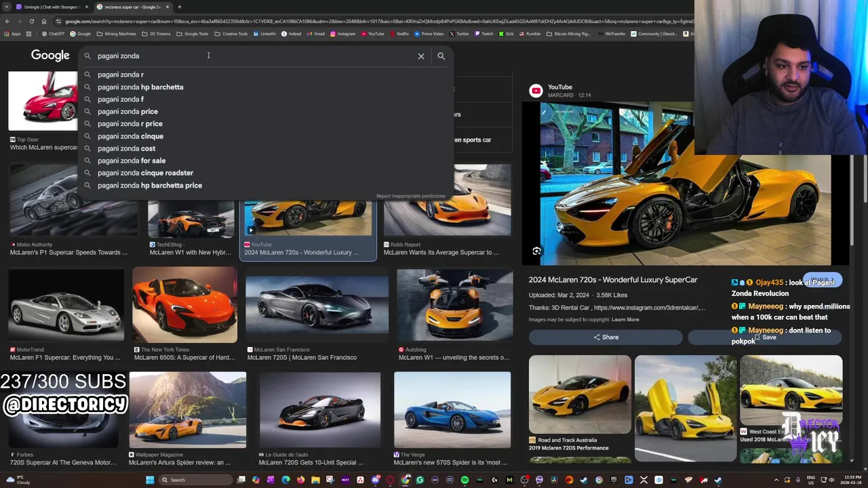
Task: Open the ChatGPT bookmark
Action: coord(54,34)
